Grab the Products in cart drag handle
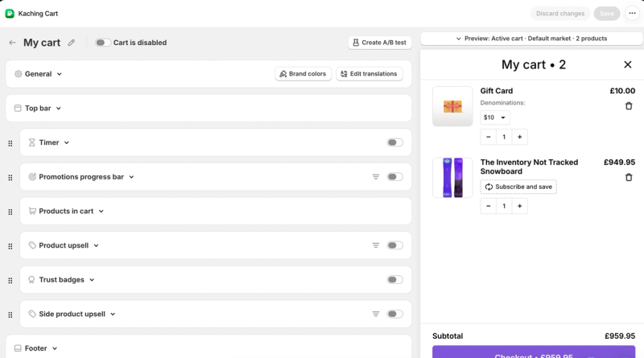The height and width of the screenshot is (358, 644). click(x=10, y=212)
